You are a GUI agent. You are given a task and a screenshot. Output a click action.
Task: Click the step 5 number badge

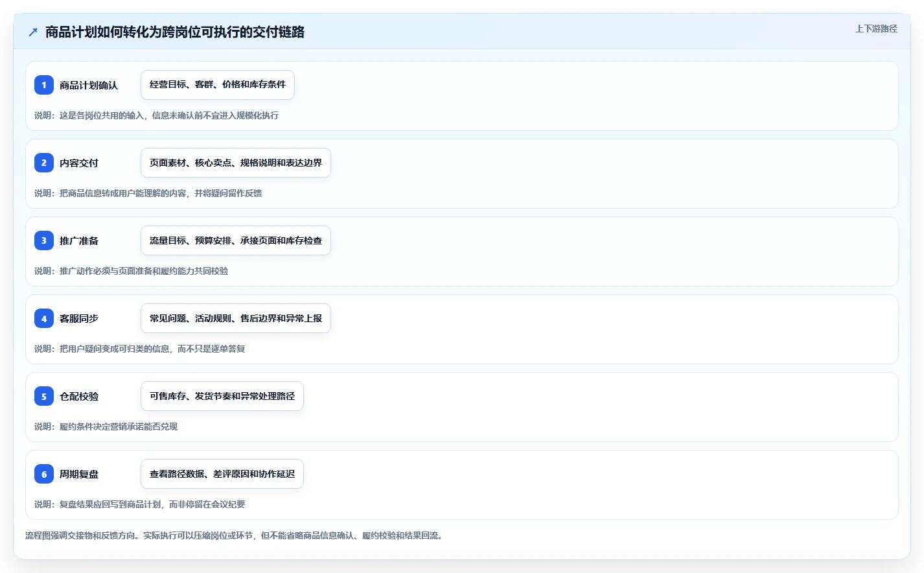point(44,396)
